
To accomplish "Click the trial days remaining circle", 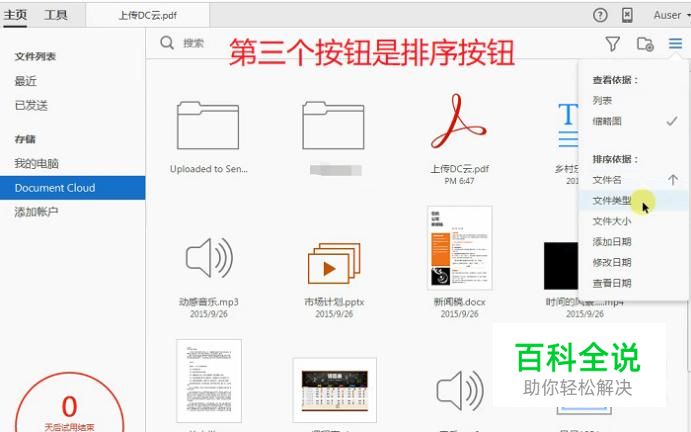I will click(70, 403).
